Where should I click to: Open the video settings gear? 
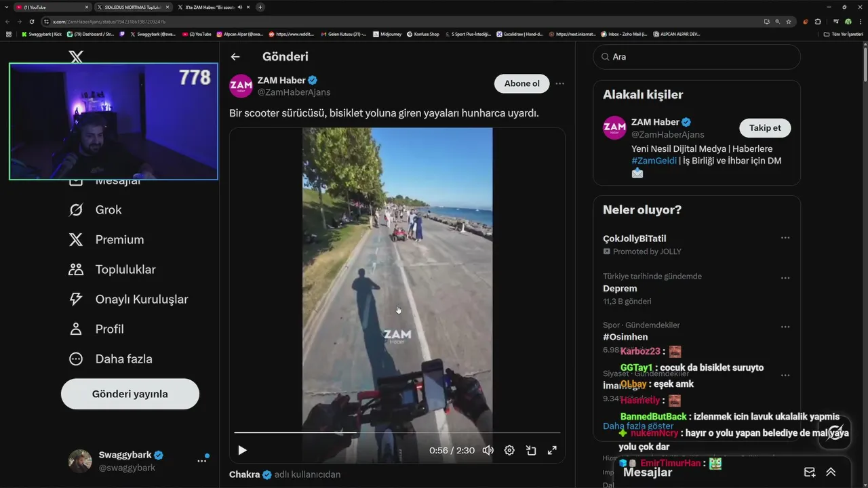click(509, 450)
